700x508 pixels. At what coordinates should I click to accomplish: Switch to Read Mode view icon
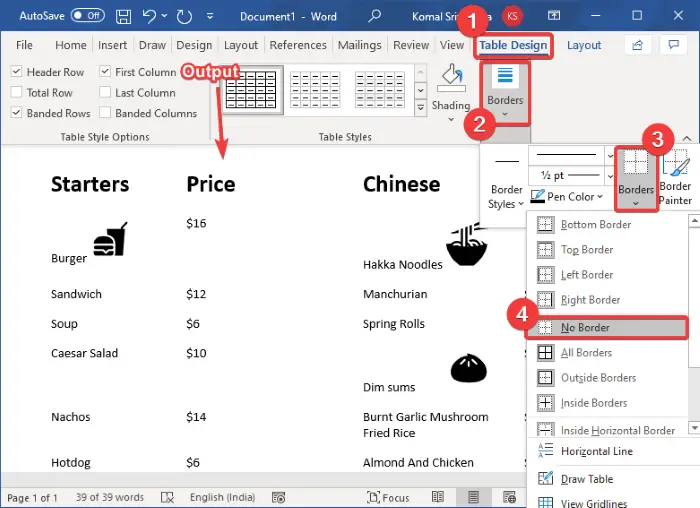pos(438,497)
